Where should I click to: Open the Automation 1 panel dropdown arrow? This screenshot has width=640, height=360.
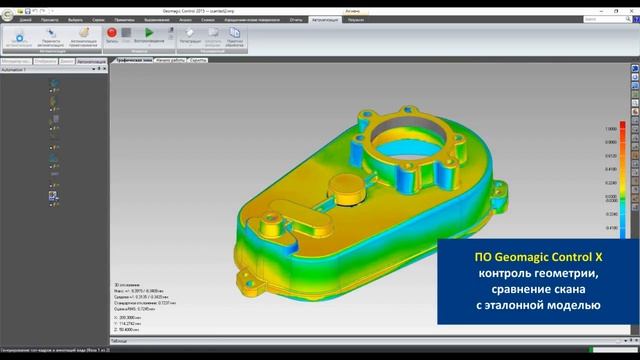click(x=93, y=69)
